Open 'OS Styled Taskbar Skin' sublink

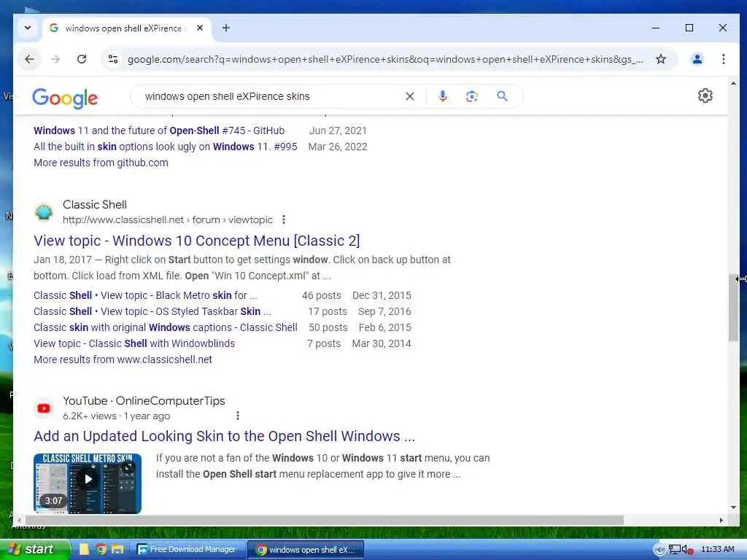tap(152, 311)
